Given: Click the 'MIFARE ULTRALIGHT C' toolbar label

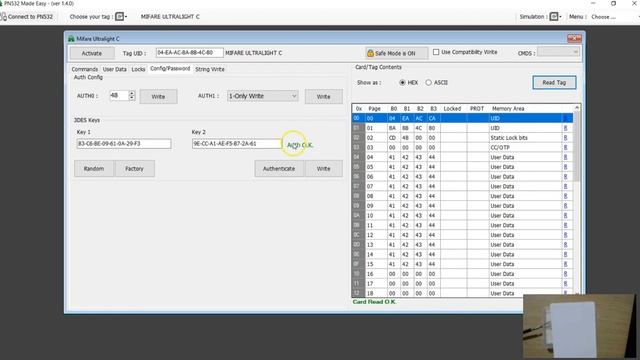Looking at the screenshot, I should click(170, 17).
